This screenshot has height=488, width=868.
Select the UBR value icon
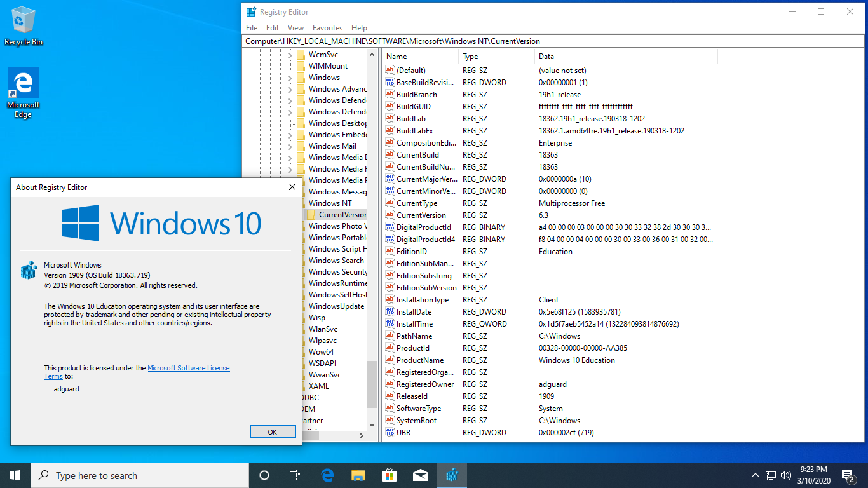coord(390,433)
